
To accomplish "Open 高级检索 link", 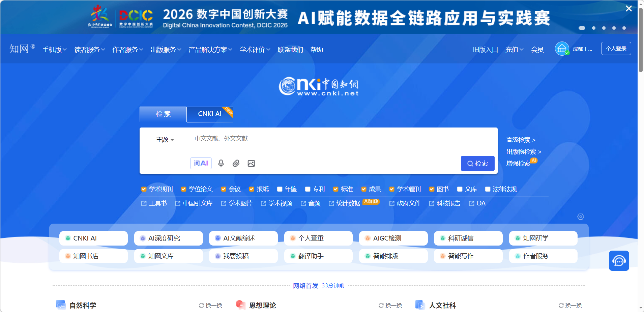I will [521, 140].
